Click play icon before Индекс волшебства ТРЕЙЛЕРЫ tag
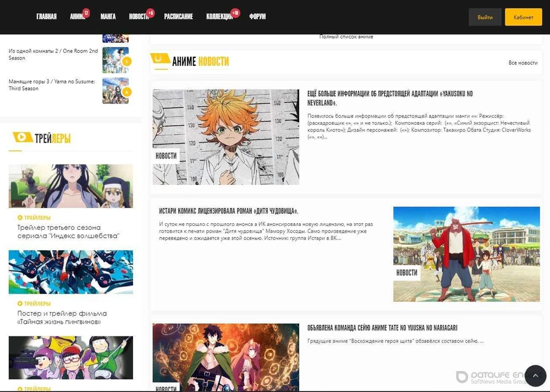This screenshot has height=392, width=550. 20,218
